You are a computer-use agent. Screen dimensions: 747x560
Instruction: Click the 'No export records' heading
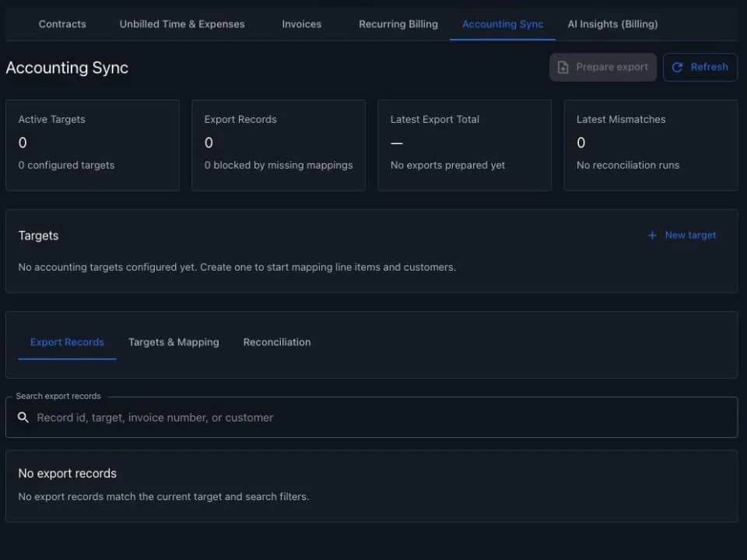(68, 474)
